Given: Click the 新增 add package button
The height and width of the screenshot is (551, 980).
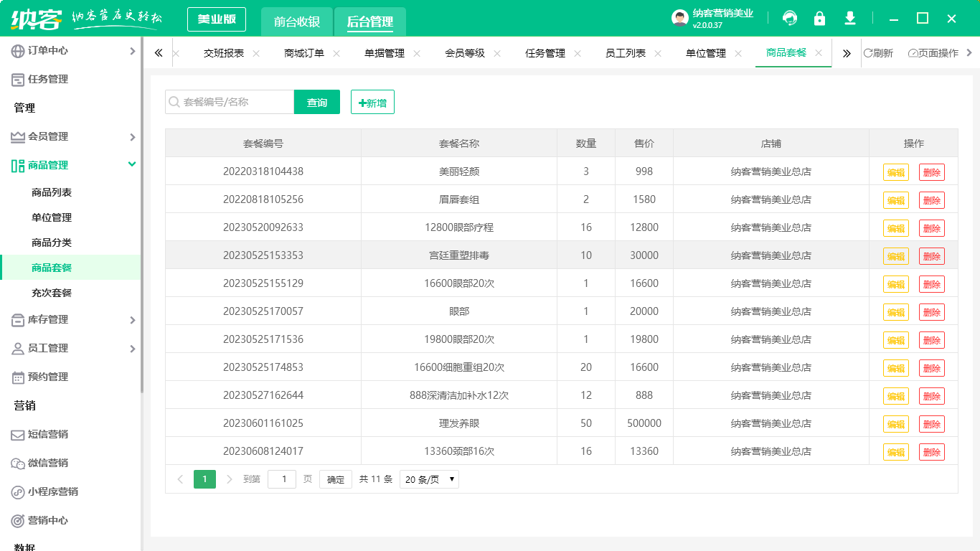Looking at the screenshot, I should (372, 102).
